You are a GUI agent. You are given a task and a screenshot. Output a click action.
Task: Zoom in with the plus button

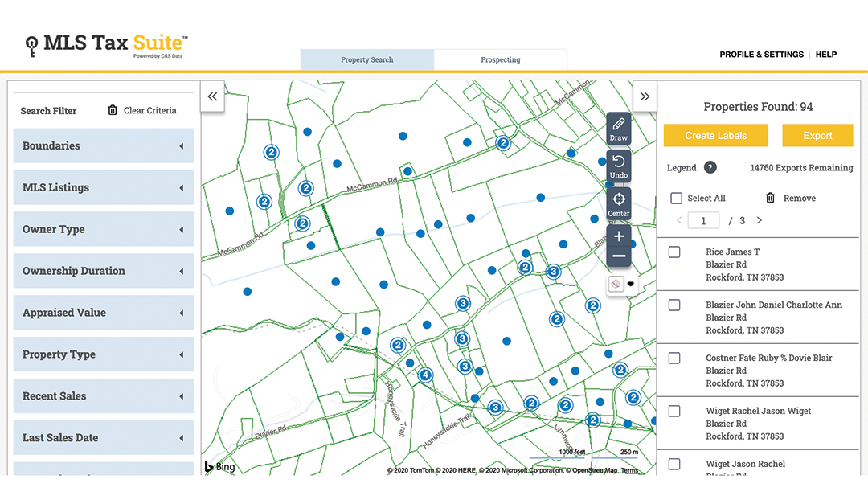pyautogui.click(x=619, y=236)
